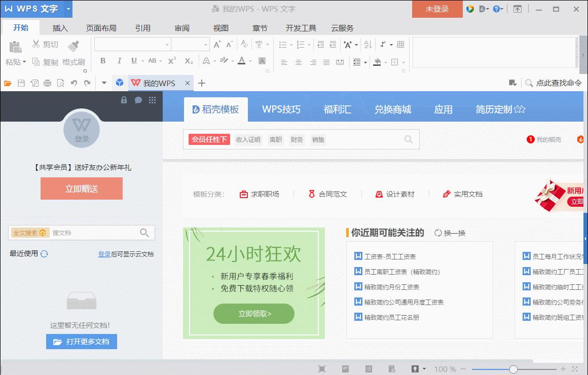Open the WPS技巧 tab
The height and width of the screenshot is (375, 588).
click(281, 109)
